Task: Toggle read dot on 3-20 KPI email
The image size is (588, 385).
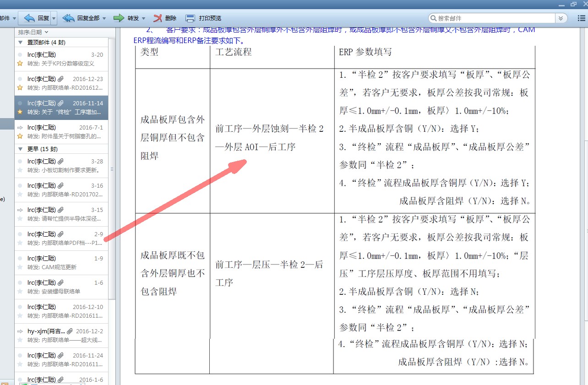Action: (x=20, y=55)
